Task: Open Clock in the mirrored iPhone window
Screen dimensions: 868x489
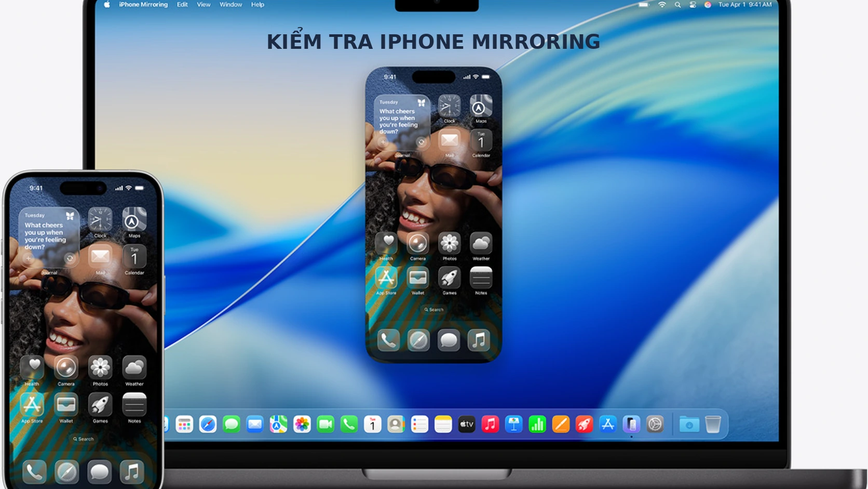Action: pos(449,105)
